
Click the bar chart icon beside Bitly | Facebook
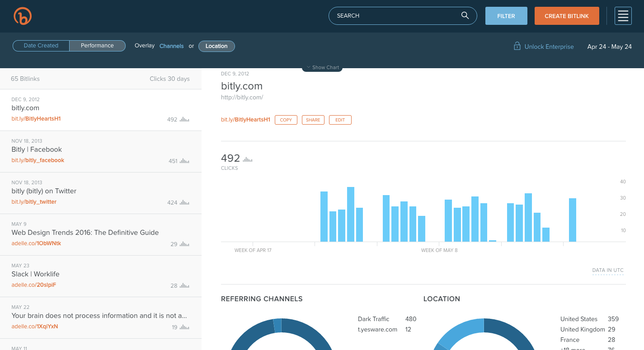tap(184, 161)
